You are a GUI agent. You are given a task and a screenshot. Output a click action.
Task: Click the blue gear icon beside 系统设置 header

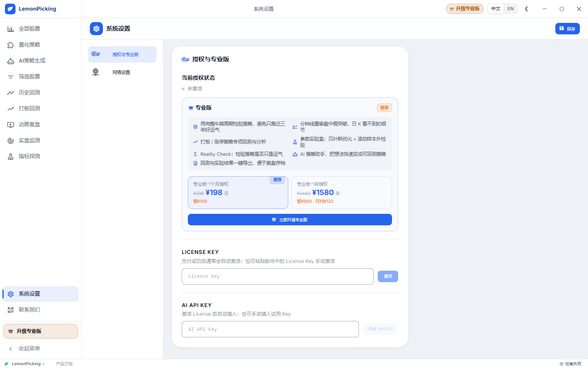click(96, 29)
